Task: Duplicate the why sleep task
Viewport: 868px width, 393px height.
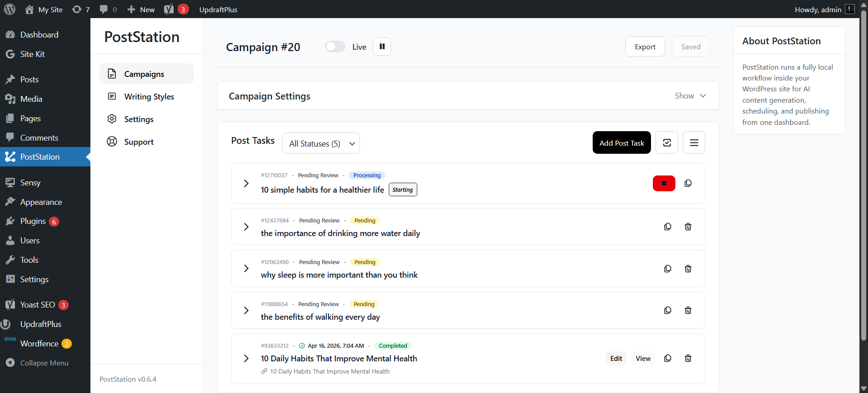Action: pyautogui.click(x=668, y=269)
